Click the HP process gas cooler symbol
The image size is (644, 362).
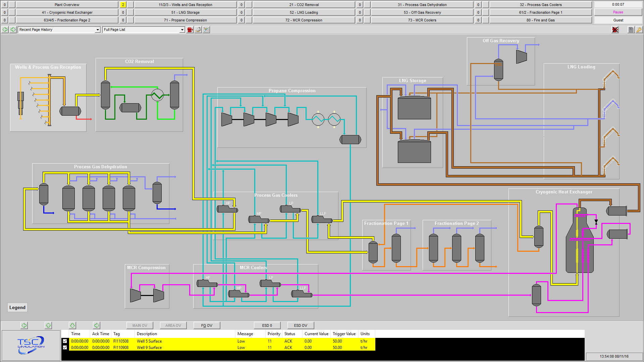click(x=227, y=209)
